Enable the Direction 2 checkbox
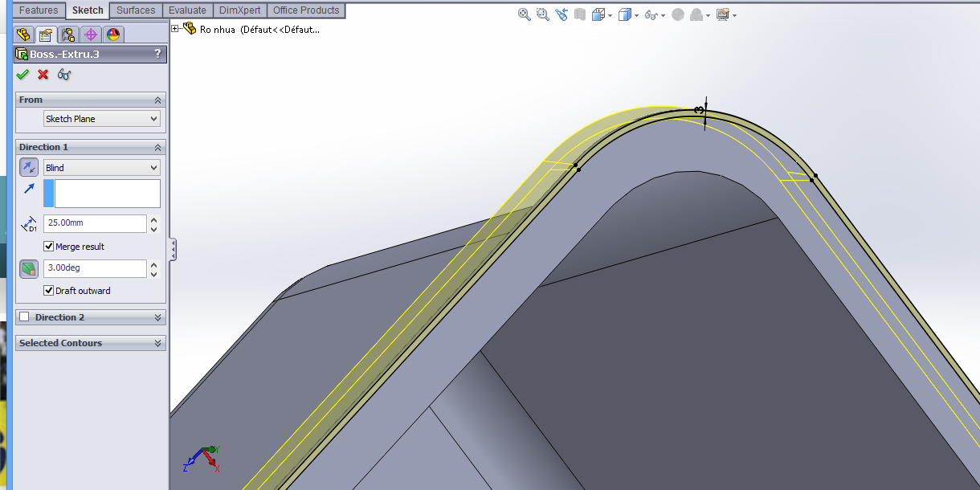The image size is (980, 490). coord(24,317)
